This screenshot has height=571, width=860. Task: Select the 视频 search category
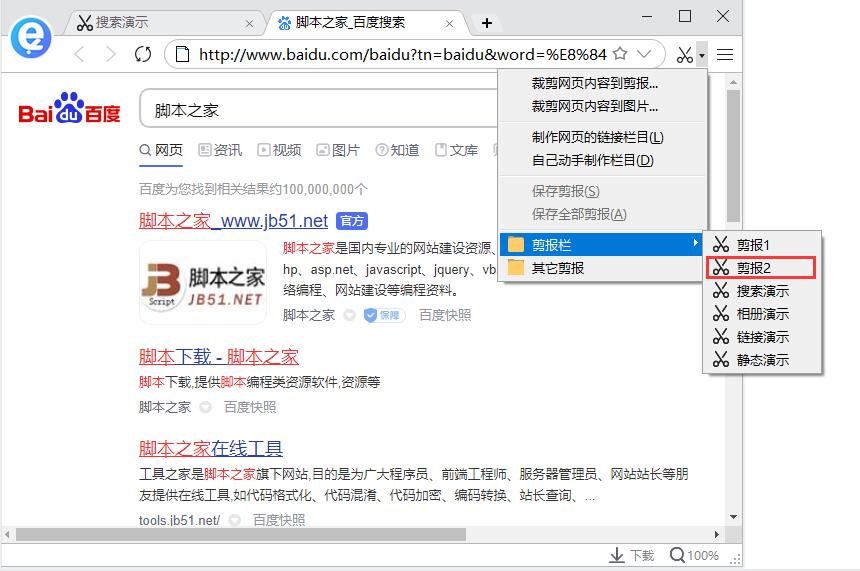coord(279,150)
